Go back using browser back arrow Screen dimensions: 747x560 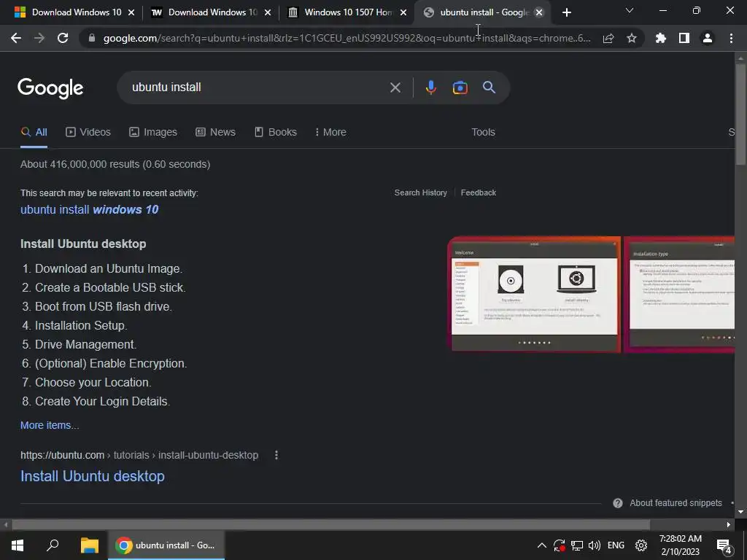click(x=16, y=38)
